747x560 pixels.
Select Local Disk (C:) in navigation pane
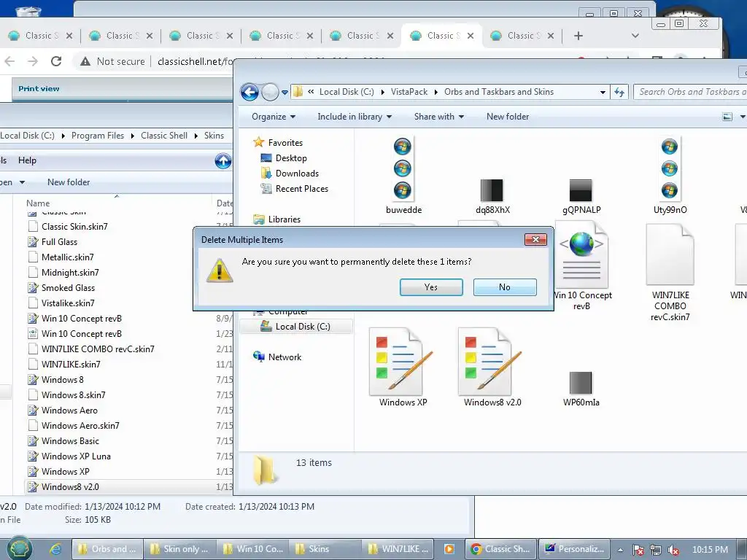[x=296, y=327]
